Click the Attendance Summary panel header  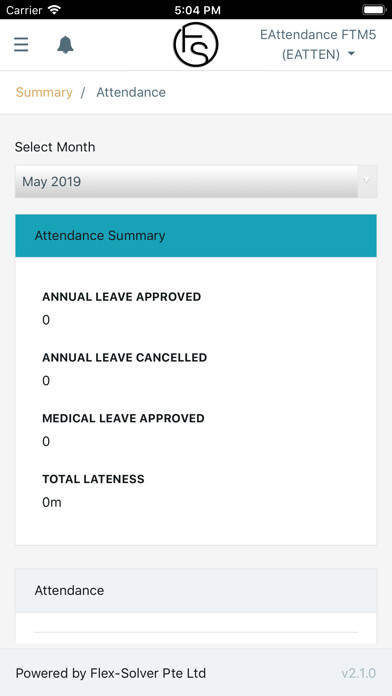click(196, 235)
